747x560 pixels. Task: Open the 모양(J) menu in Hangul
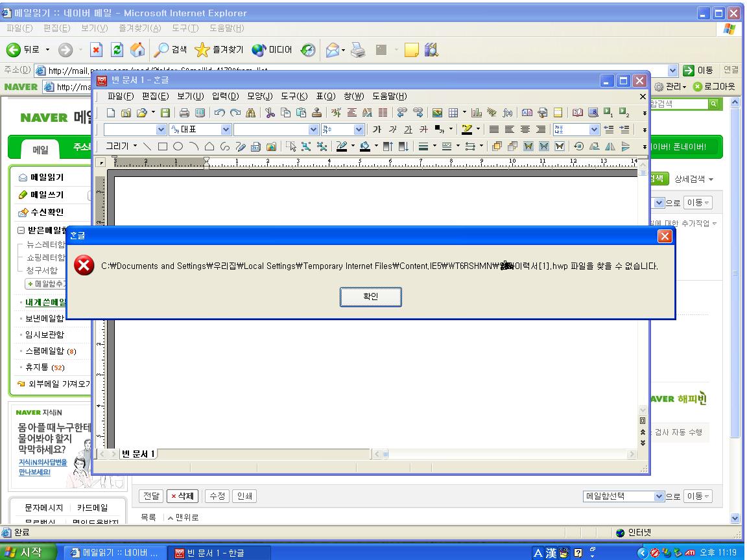pyautogui.click(x=259, y=96)
